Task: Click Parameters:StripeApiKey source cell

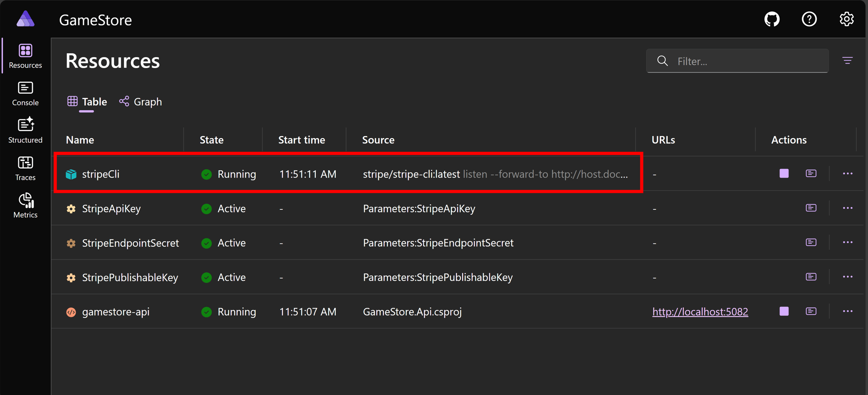Action: pyautogui.click(x=419, y=208)
